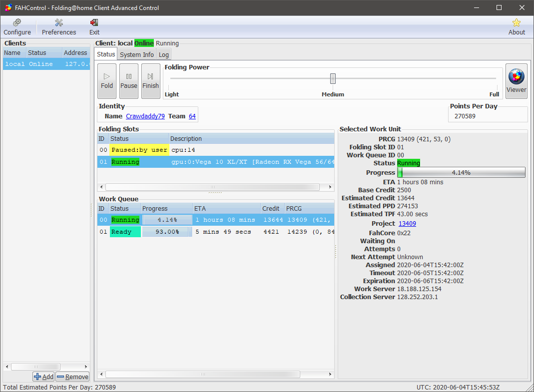Select work queue row 01 Ready
Screen dimensions: 534x392
(x=216, y=232)
